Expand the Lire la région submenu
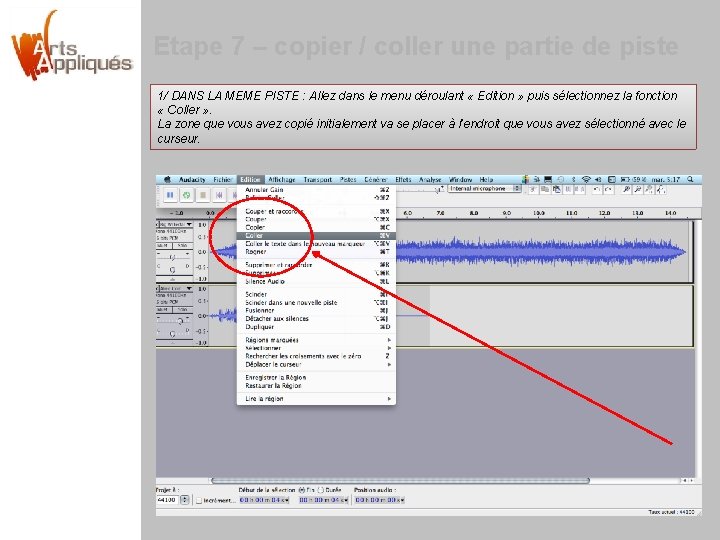Viewport: 720px width, 540px height. (316, 399)
